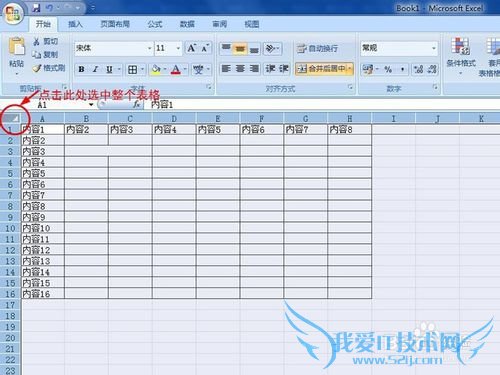Toggle wrap text 自动换行
500x375 pixels.
pos(317,49)
